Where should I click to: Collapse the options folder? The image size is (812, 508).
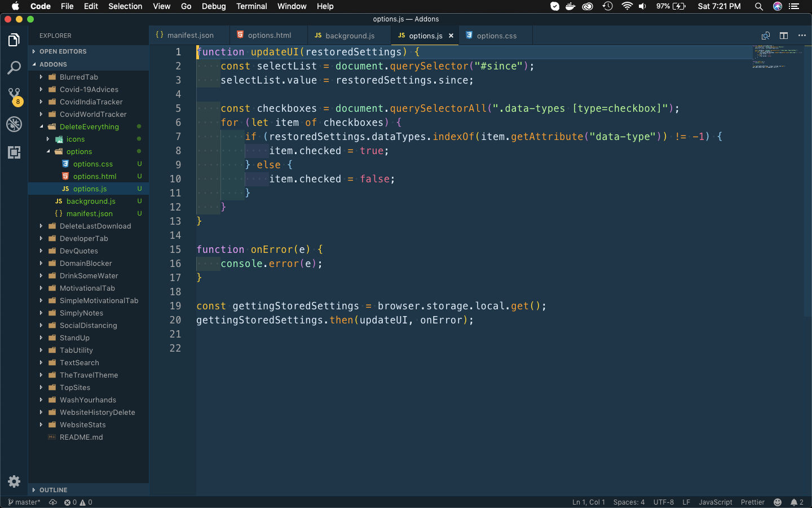tap(89, 151)
